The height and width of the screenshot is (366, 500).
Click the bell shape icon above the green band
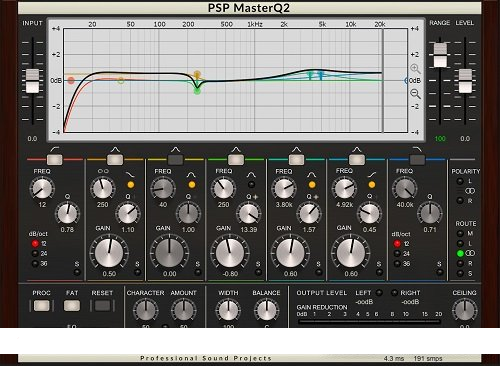[236, 149]
